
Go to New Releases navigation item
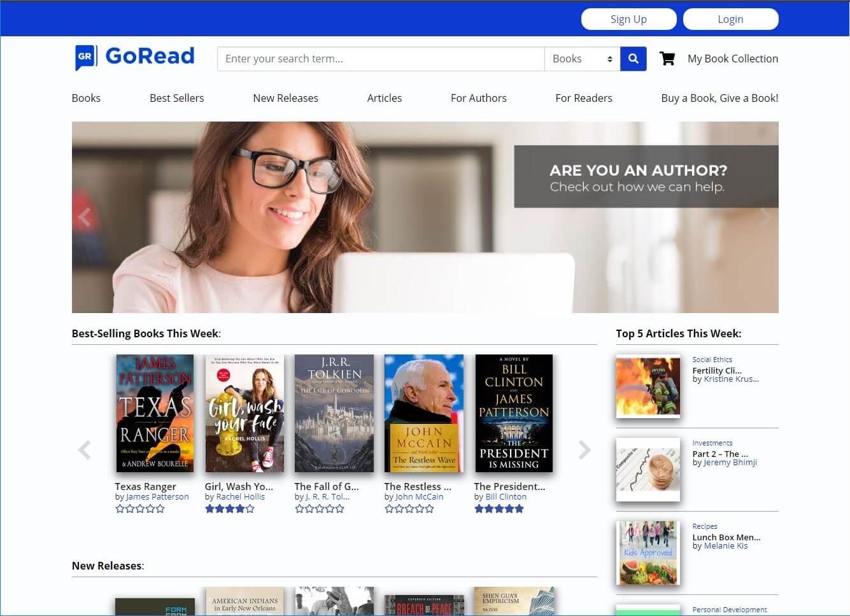point(285,98)
